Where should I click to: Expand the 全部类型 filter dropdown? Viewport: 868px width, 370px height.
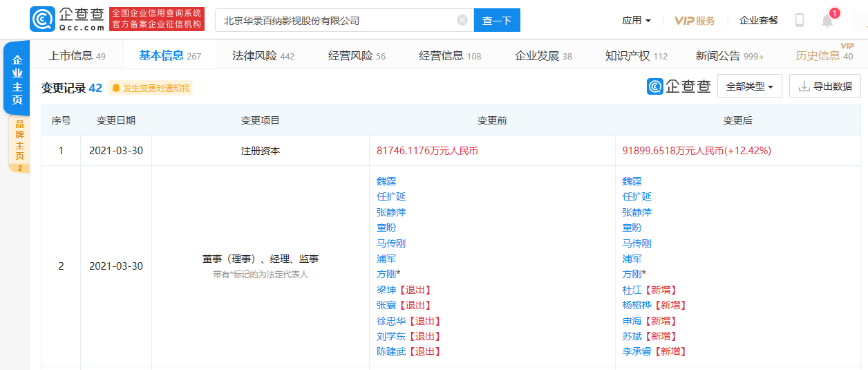tap(750, 86)
